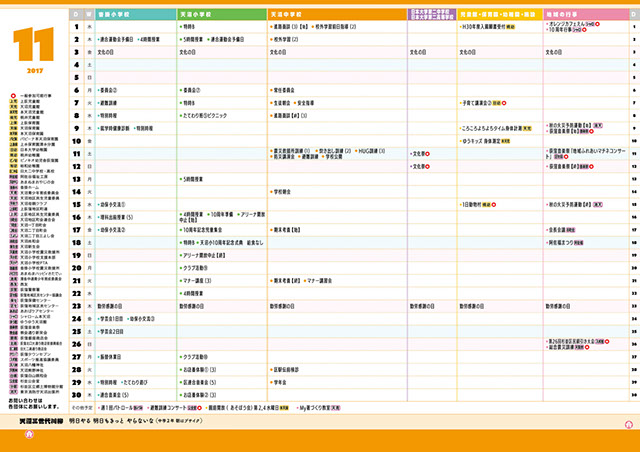Click マナー講座 (3) in the 天沼小学校 column
This screenshot has width=640, height=452.
point(196,281)
